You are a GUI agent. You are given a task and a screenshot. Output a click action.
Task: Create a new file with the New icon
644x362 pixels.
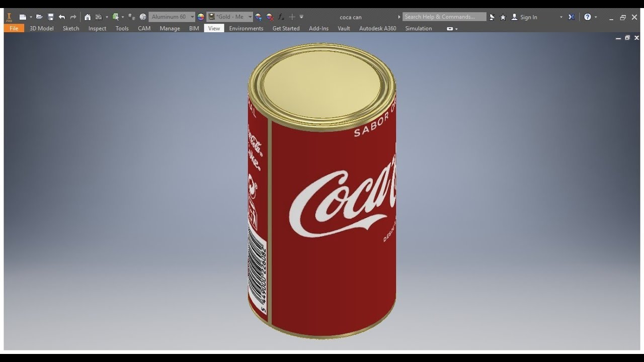click(23, 17)
